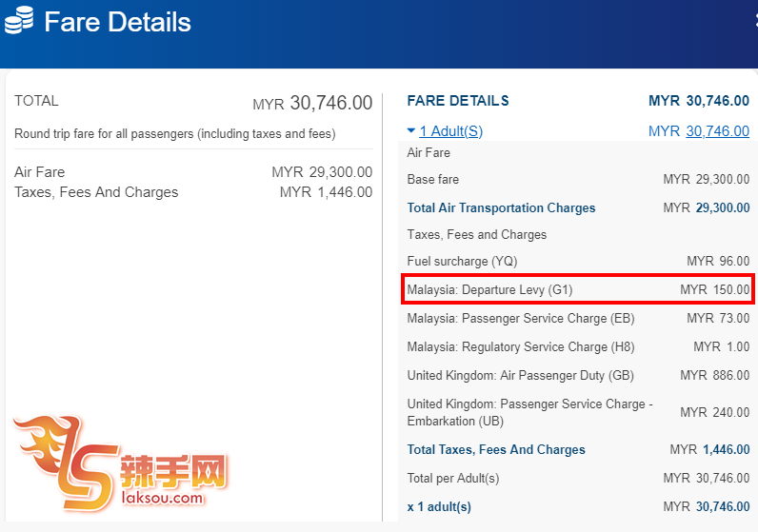Click the Total per Adult(s) row

click(453, 478)
